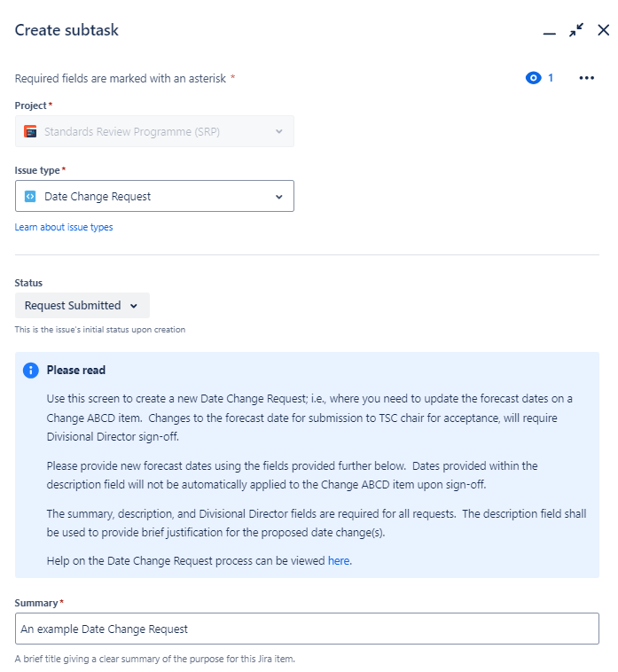Open the Request Submitted status dropdown
This screenshot has width=618, height=672.
[82, 306]
